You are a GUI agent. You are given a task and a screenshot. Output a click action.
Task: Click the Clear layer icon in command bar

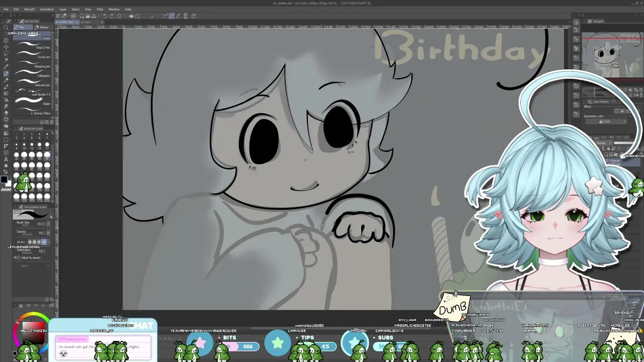119,16
